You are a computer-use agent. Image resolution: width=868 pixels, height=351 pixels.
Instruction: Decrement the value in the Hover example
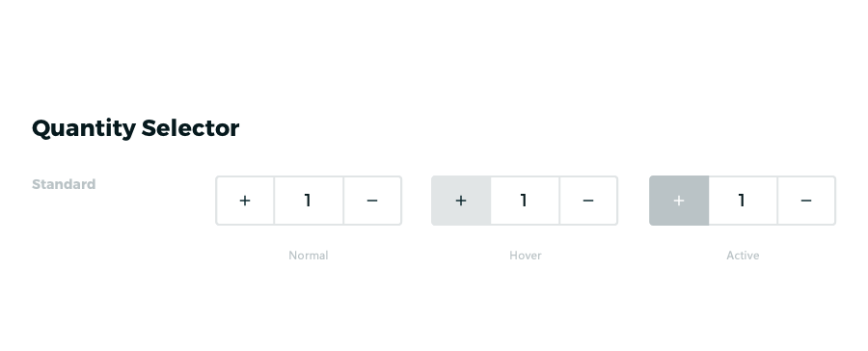click(588, 201)
